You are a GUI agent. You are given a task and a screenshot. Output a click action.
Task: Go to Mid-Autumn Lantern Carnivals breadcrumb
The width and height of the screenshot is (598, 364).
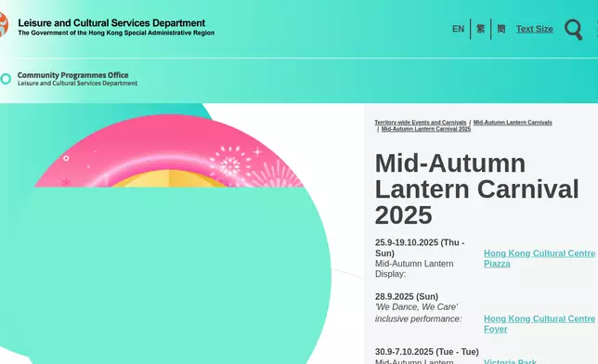[513, 123]
